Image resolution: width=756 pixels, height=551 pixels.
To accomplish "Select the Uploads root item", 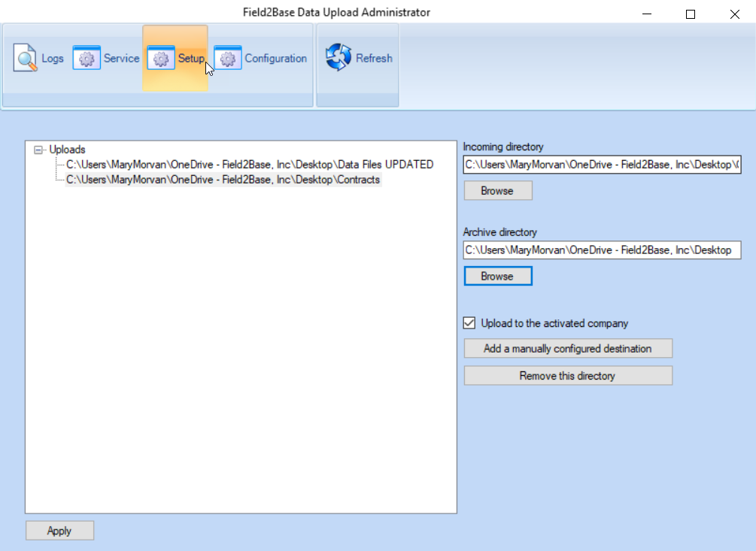I will [67, 150].
